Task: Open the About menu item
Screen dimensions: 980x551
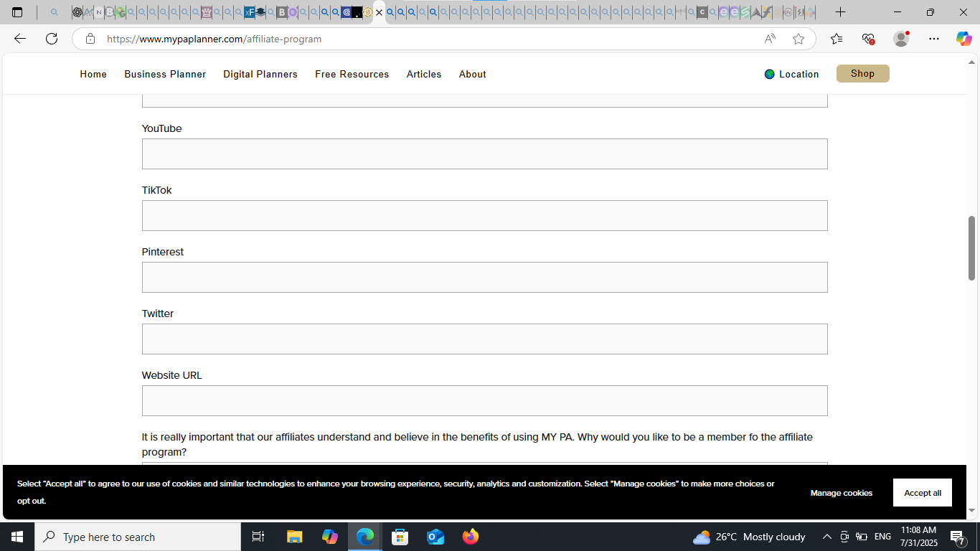Action: (473, 74)
